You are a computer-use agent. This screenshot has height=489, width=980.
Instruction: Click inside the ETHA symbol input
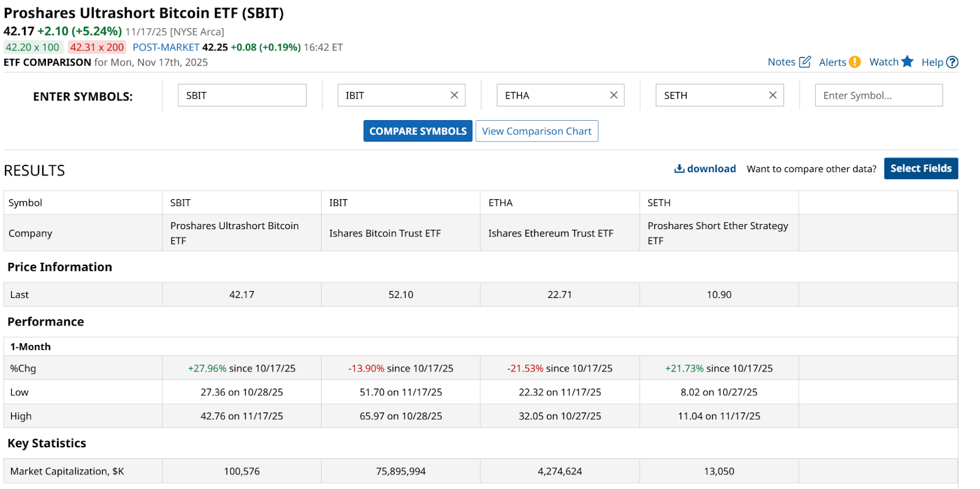(x=551, y=96)
